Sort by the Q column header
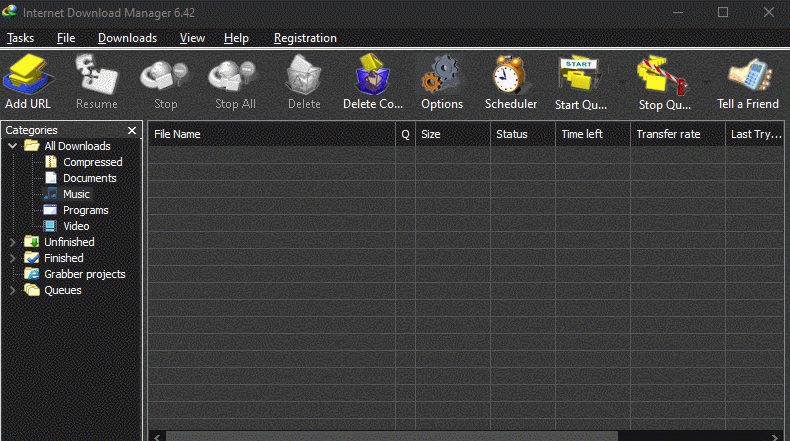The width and height of the screenshot is (790, 441). (x=406, y=134)
